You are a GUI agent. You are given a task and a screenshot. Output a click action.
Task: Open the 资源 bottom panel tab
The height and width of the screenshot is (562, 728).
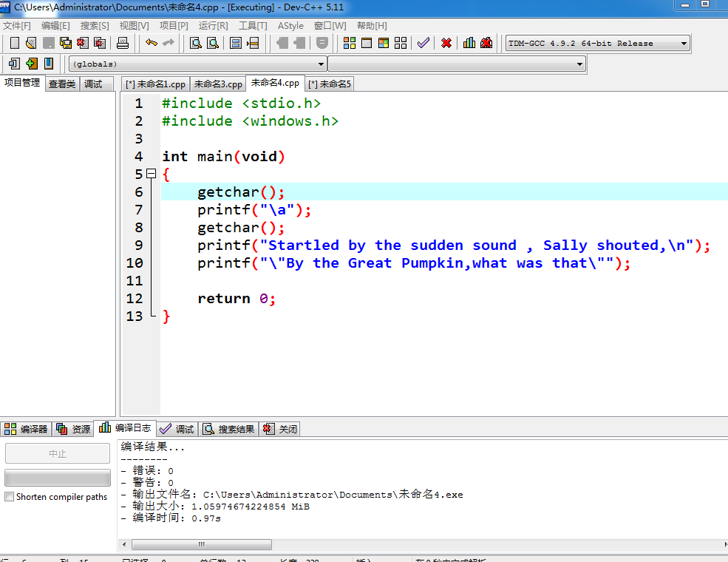pyautogui.click(x=73, y=429)
